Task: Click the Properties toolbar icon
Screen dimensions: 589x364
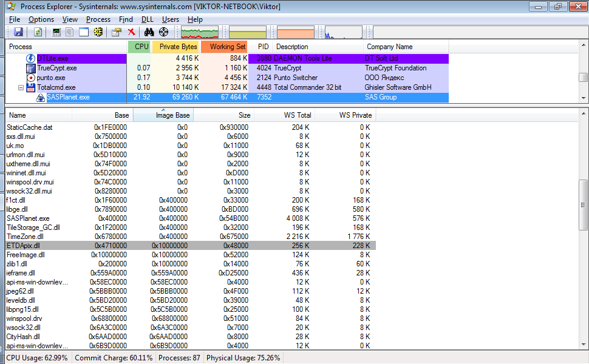Action: 117,32
